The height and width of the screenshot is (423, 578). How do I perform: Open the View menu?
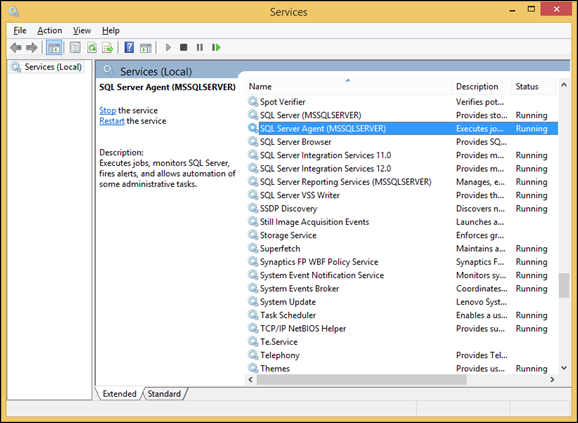click(82, 31)
